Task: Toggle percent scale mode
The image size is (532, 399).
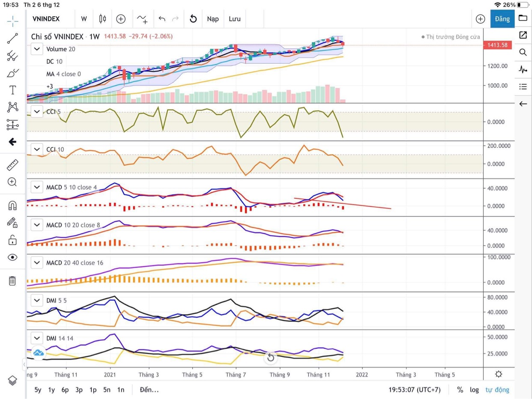Action: [x=460, y=390]
